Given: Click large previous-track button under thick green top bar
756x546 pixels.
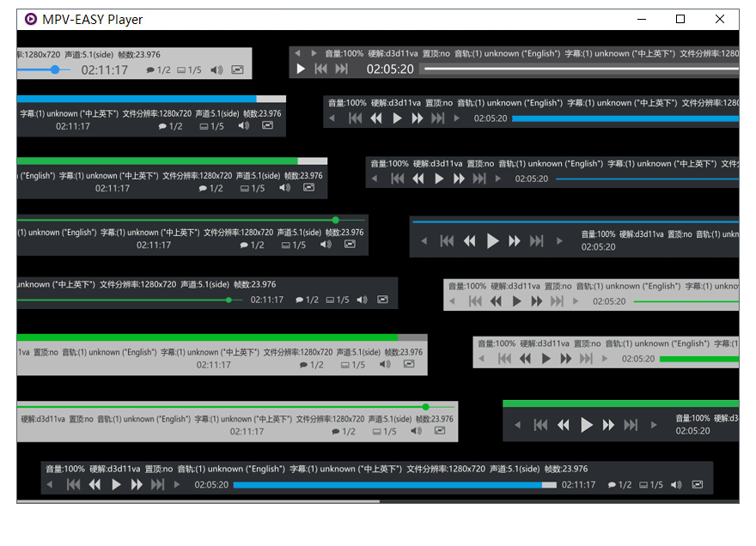Looking at the screenshot, I should click(x=540, y=425).
